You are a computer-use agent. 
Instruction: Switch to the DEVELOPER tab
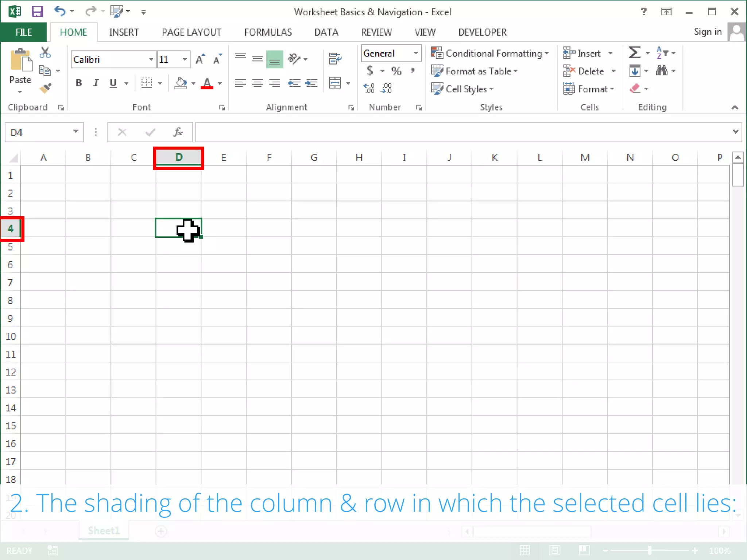[x=482, y=32]
